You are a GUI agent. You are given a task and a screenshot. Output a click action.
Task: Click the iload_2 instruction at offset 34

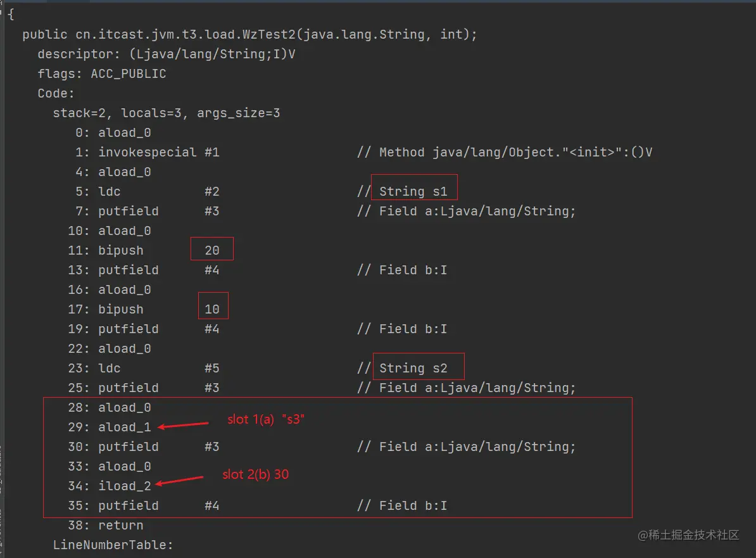click(x=124, y=486)
